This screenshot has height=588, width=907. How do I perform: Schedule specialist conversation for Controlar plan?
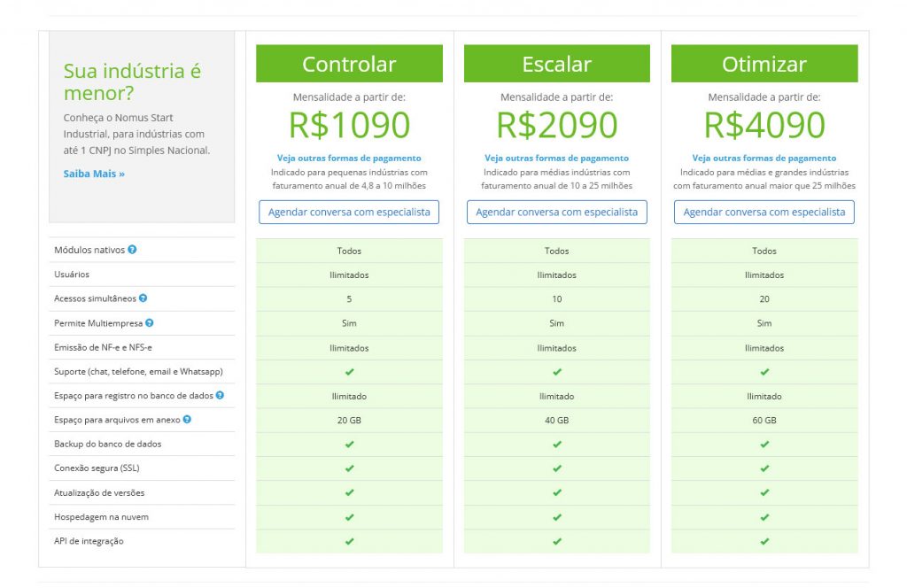tap(349, 213)
